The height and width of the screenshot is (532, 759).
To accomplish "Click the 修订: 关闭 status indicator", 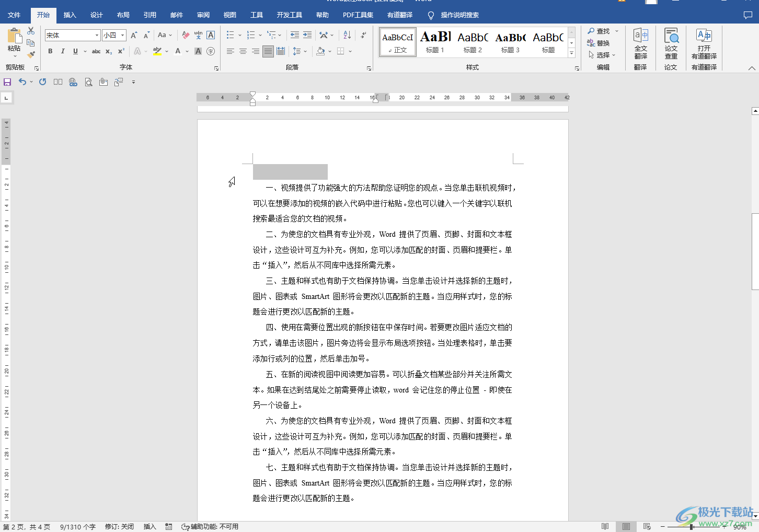I will point(119,527).
